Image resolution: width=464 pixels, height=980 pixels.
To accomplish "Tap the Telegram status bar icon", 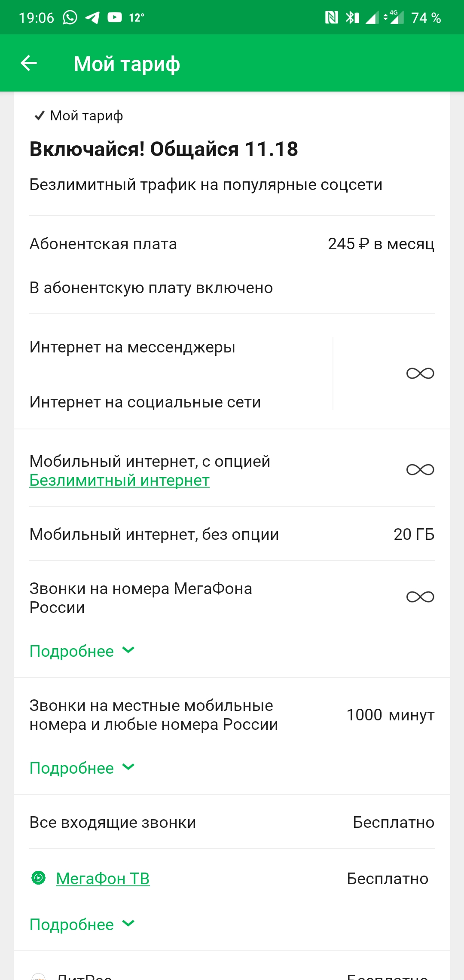I will coord(92,18).
